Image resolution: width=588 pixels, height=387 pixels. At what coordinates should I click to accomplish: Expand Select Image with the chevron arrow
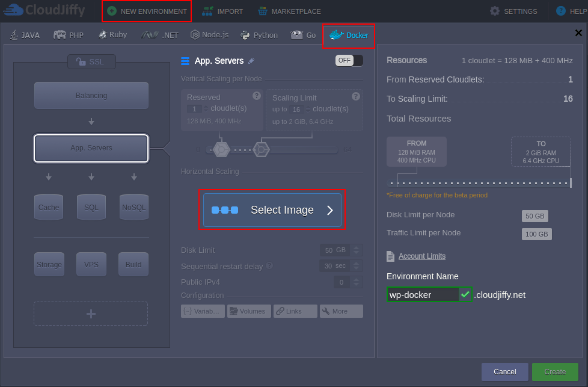pyautogui.click(x=330, y=210)
